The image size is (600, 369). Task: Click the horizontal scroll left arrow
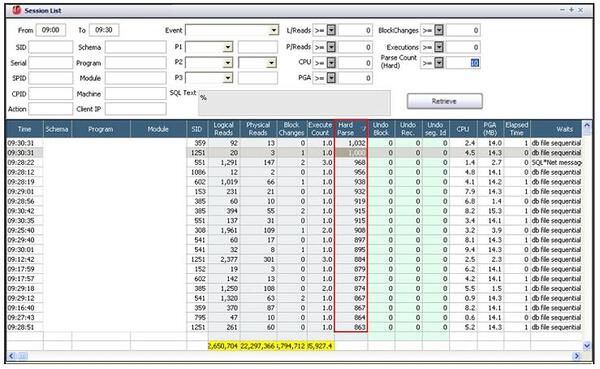point(11,356)
